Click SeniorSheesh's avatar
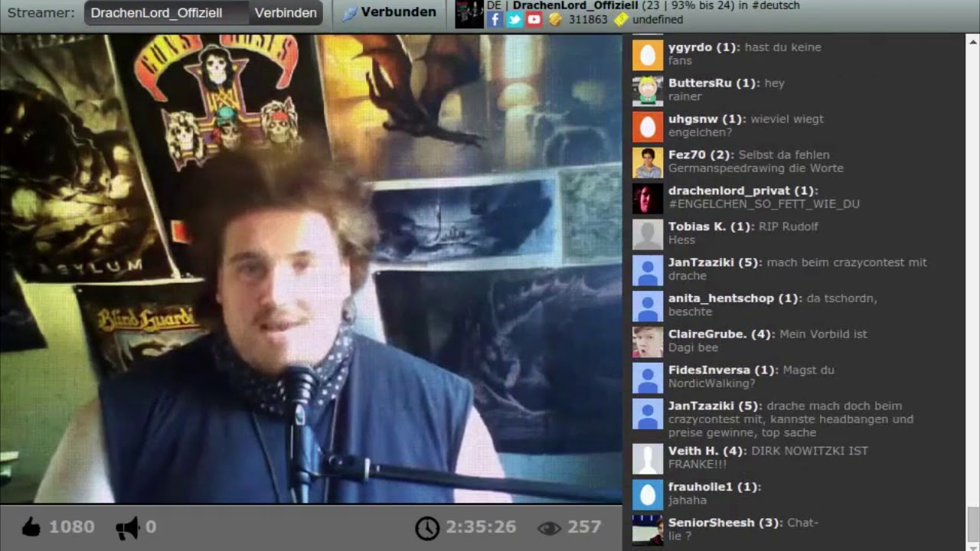980x551 pixels. click(648, 530)
